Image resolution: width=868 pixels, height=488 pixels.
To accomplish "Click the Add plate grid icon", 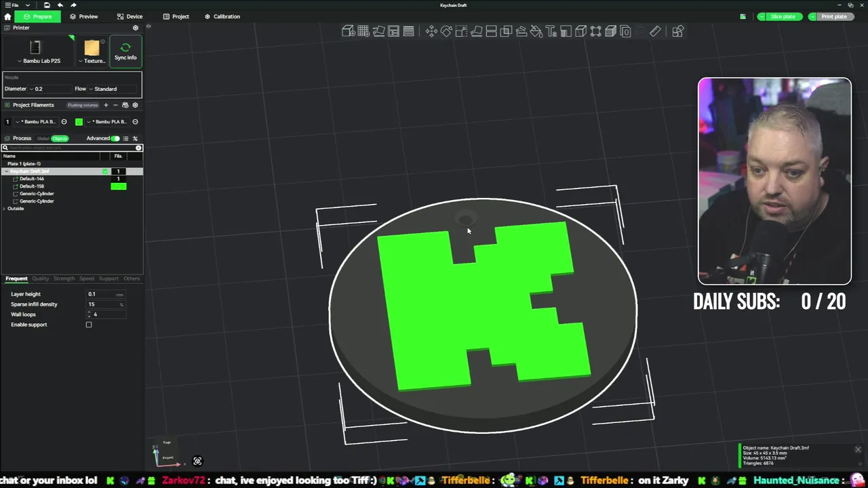I will pos(363,31).
